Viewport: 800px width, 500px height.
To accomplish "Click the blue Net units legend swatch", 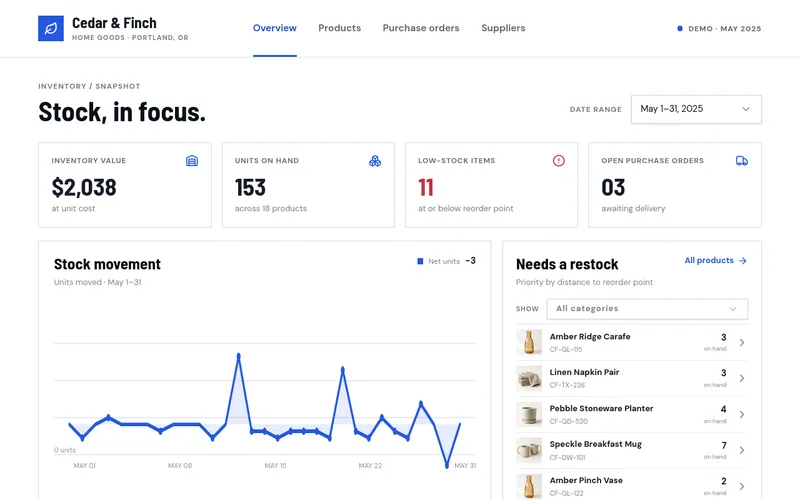I will (x=420, y=261).
